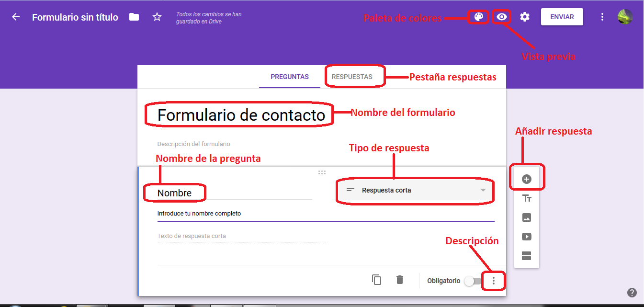644x307 pixels.
Task: Edit the 'Introduce tu nombre completo' description
Action: [326, 214]
